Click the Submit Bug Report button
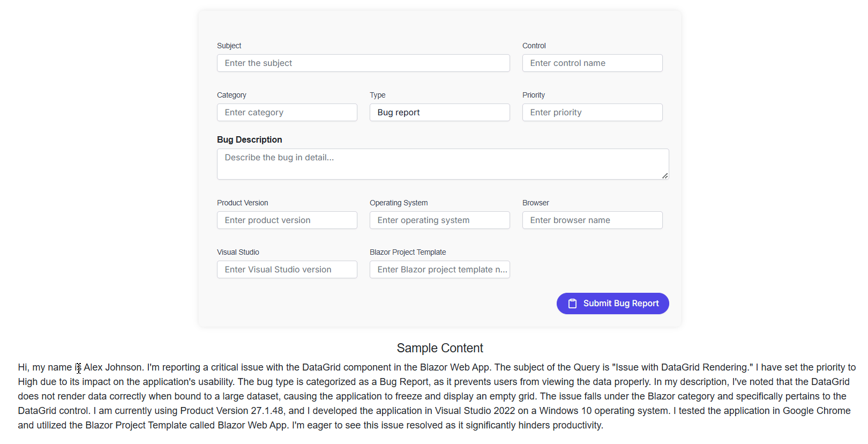 612,304
